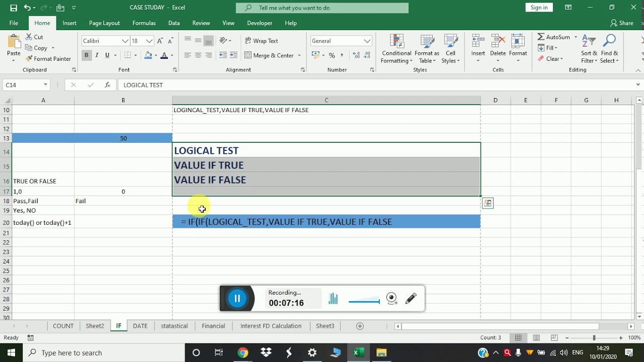The image size is (644, 362).
Task: Open the font color swatch
Action: coord(164,55)
